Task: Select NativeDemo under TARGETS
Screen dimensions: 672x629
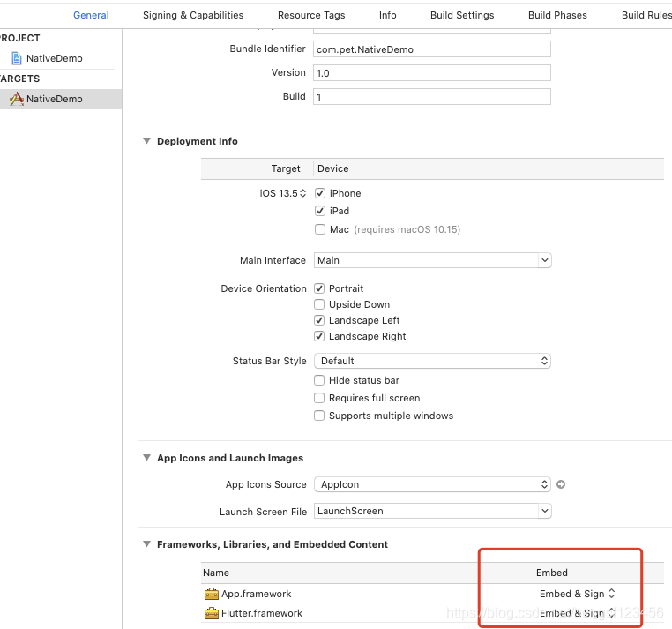Action: tap(55, 99)
